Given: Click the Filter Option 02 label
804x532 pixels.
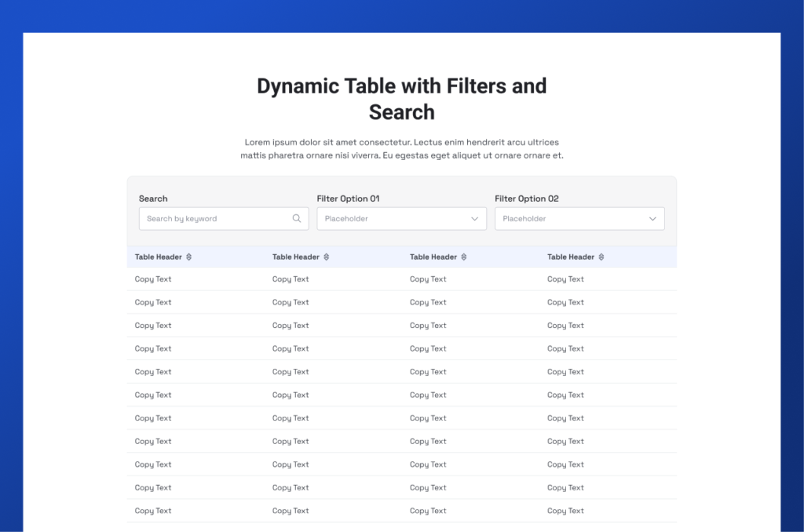Looking at the screenshot, I should (526, 199).
